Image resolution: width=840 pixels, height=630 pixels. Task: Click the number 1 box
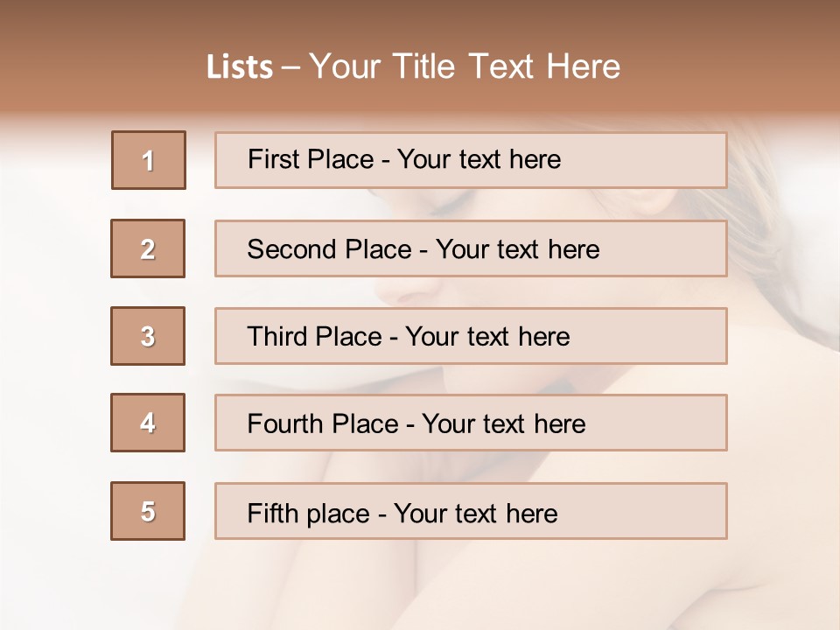(149, 160)
